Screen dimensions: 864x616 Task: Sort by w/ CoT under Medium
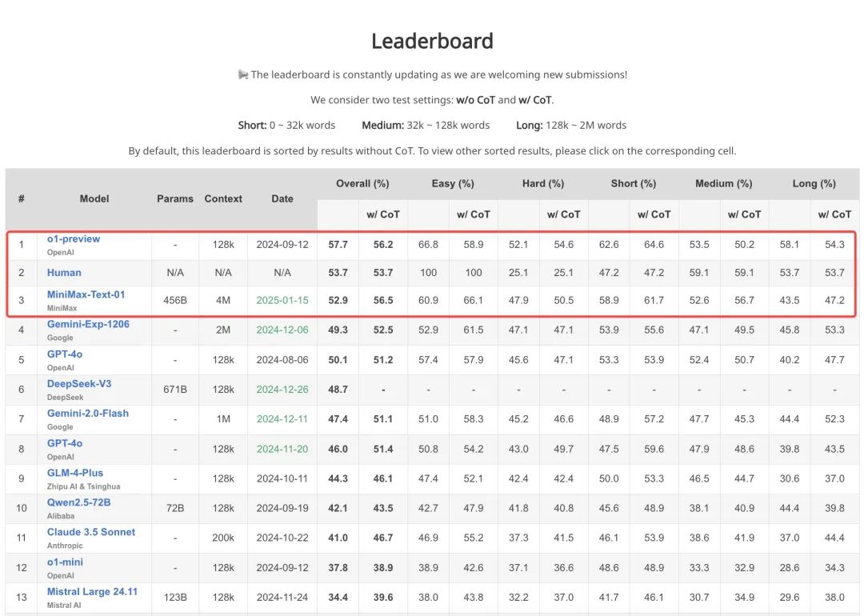pos(745,214)
